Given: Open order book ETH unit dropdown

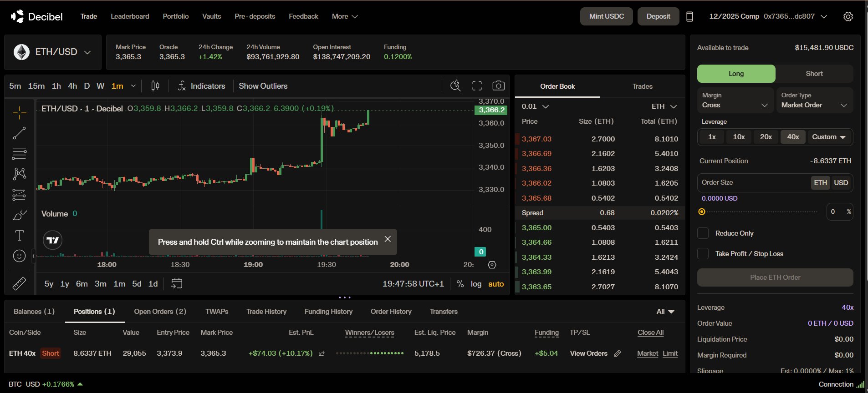Looking at the screenshot, I should 664,106.
